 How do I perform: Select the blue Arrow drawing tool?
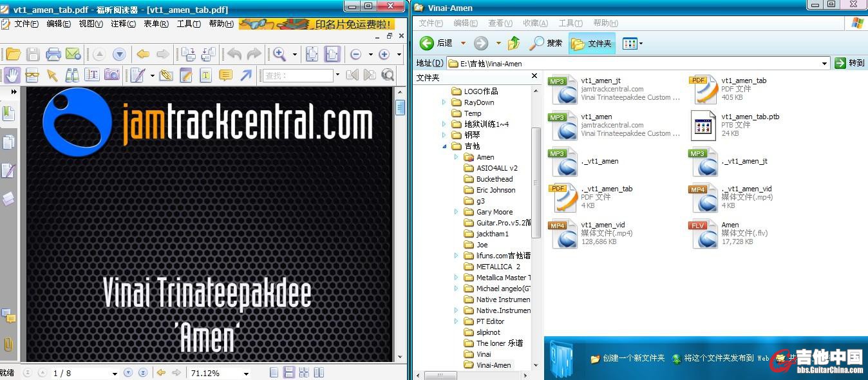[246, 75]
